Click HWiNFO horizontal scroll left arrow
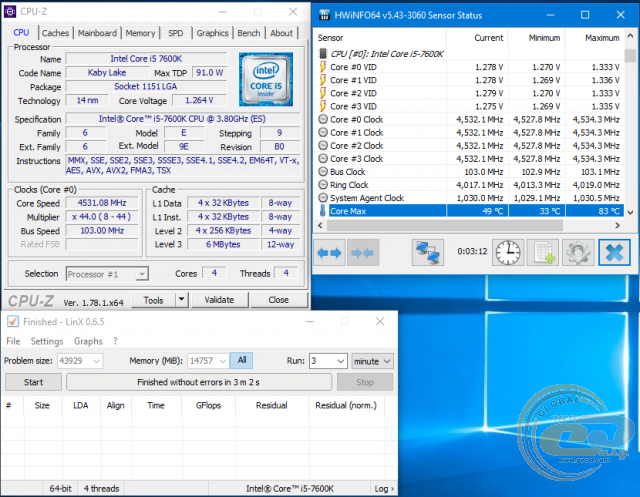Image resolution: width=640 pixels, height=497 pixels. click(320, 225)
